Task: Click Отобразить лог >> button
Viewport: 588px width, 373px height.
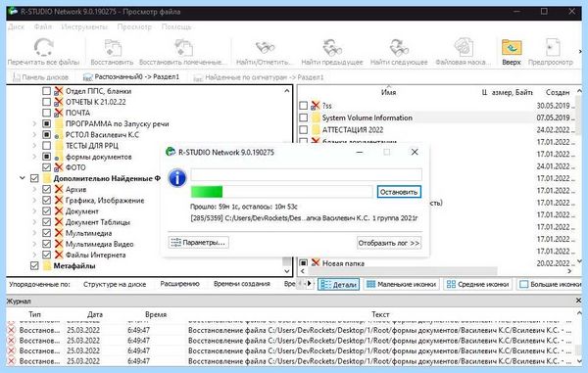Action: pos(389,243)
